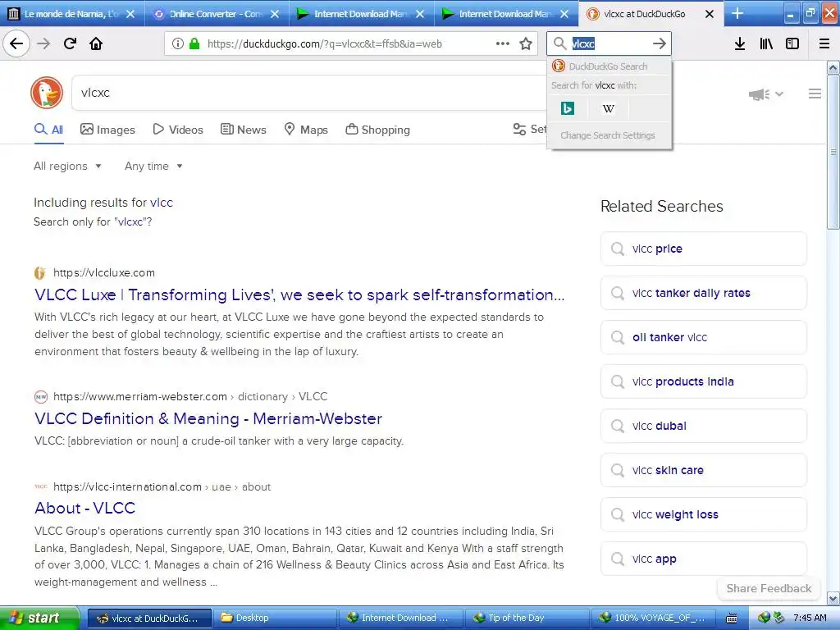Select related search vlcc app
The width and height of the screenshot is (840, 630).
(x=703, y=559)
